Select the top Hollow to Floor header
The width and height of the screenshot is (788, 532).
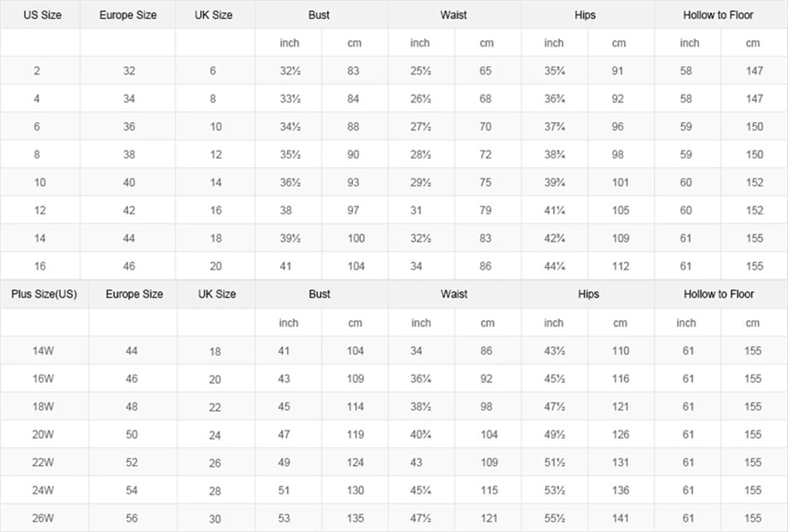(718, 15)
